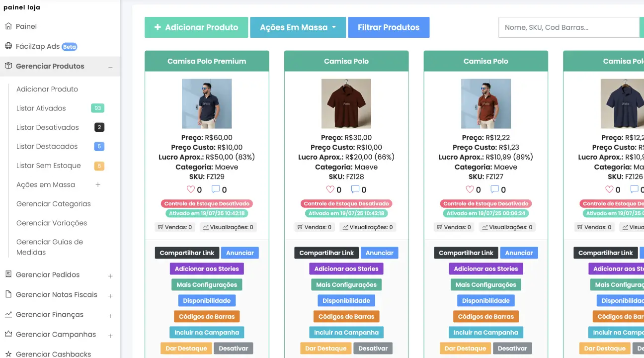Expand Gerenciar Finanças plus sign

coord(110,315)
